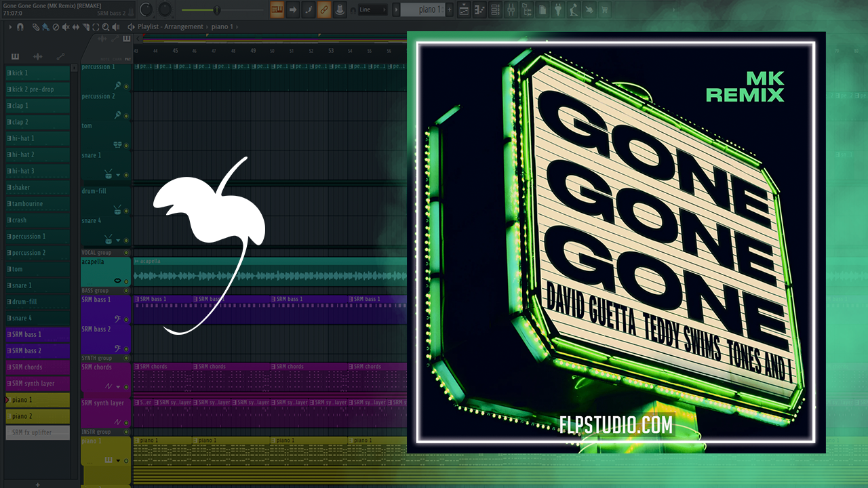Collapse the snare 4 track group arrow

(x=118, y=240)
